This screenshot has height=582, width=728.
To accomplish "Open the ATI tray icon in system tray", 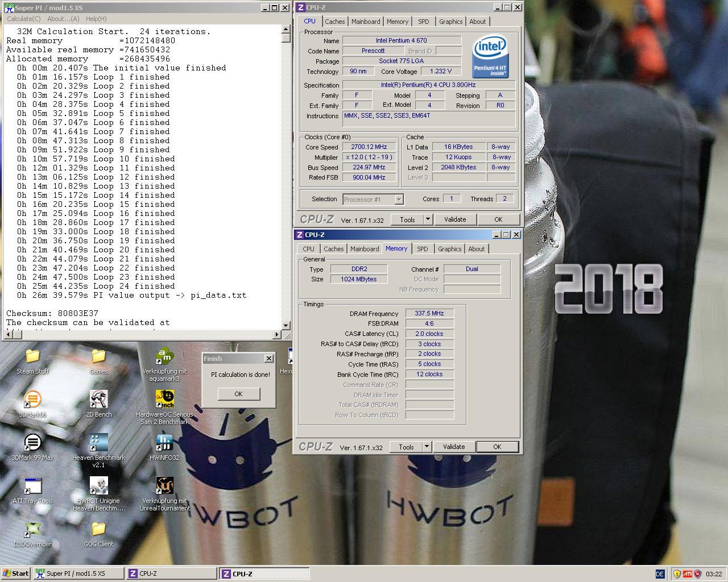I will (687, 573).
